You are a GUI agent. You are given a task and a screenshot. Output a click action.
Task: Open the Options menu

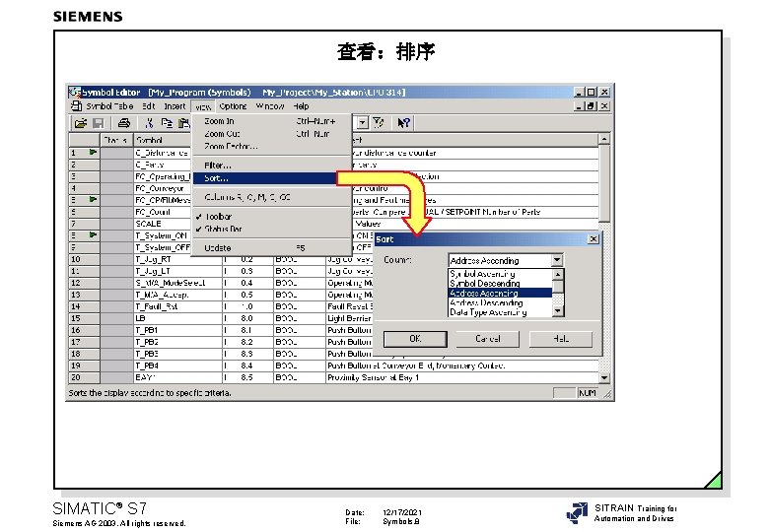pyautogui.click(x=233, y=106)
